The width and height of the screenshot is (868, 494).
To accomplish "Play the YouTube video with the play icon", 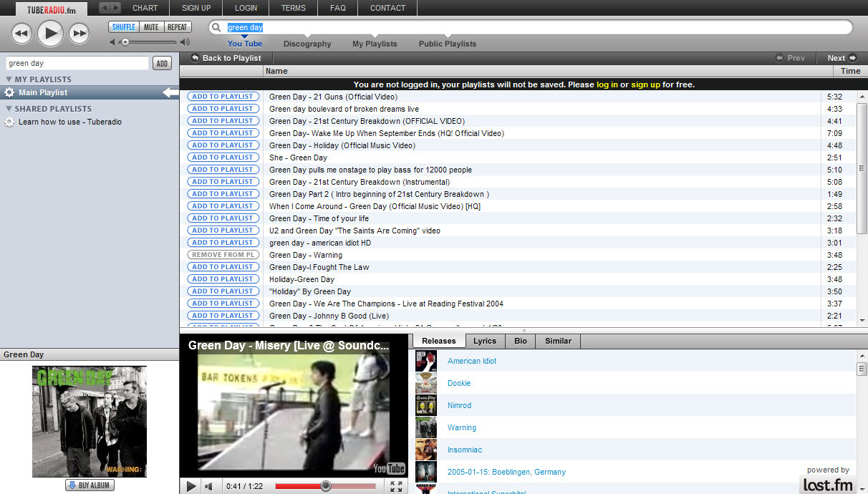I will tap(191, 486).
